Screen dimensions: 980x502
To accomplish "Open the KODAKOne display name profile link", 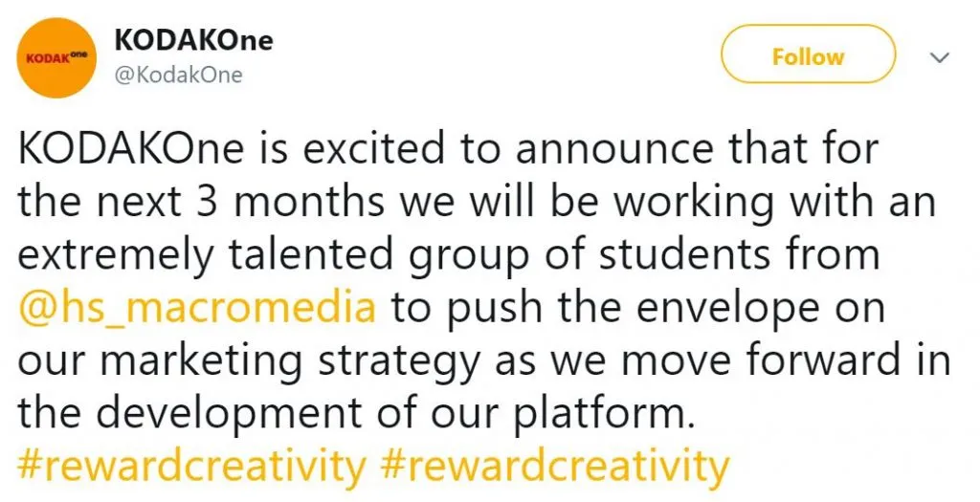I will [x=193, y=40].
